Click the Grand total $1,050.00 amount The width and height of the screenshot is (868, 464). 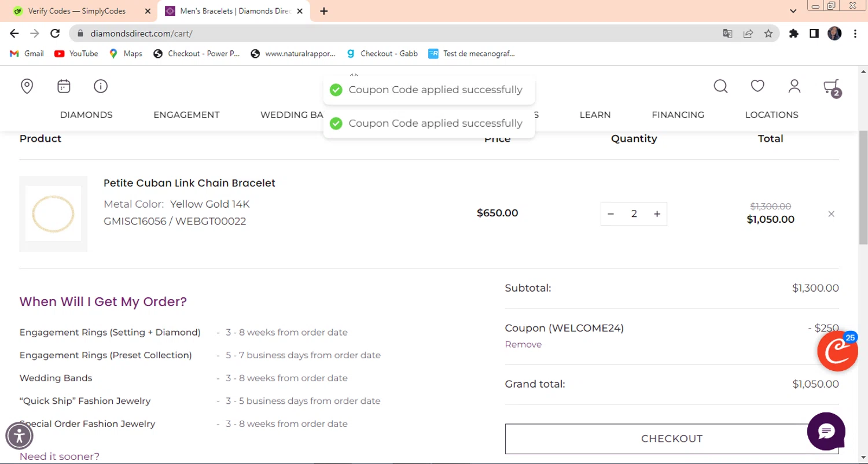tap(815, 384)
